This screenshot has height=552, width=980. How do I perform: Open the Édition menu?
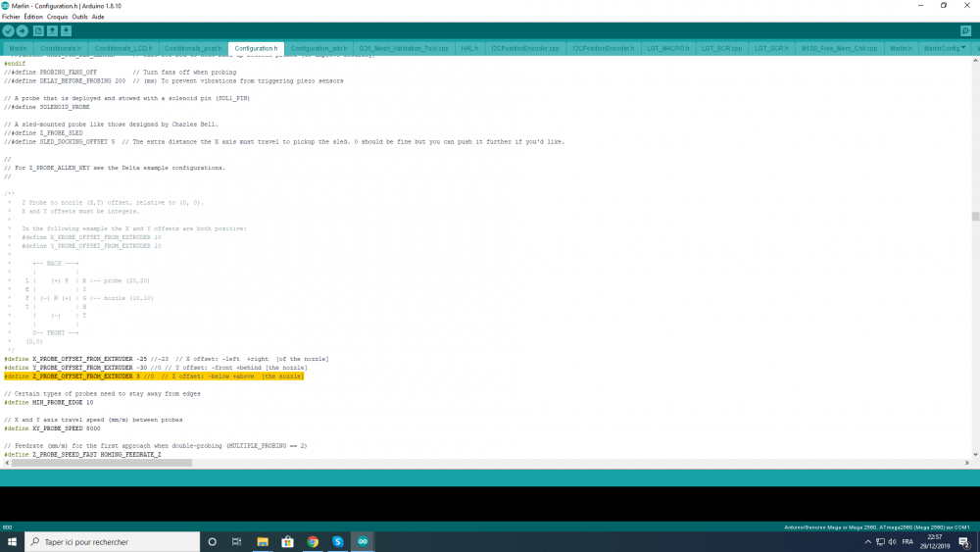click(33, 17)
